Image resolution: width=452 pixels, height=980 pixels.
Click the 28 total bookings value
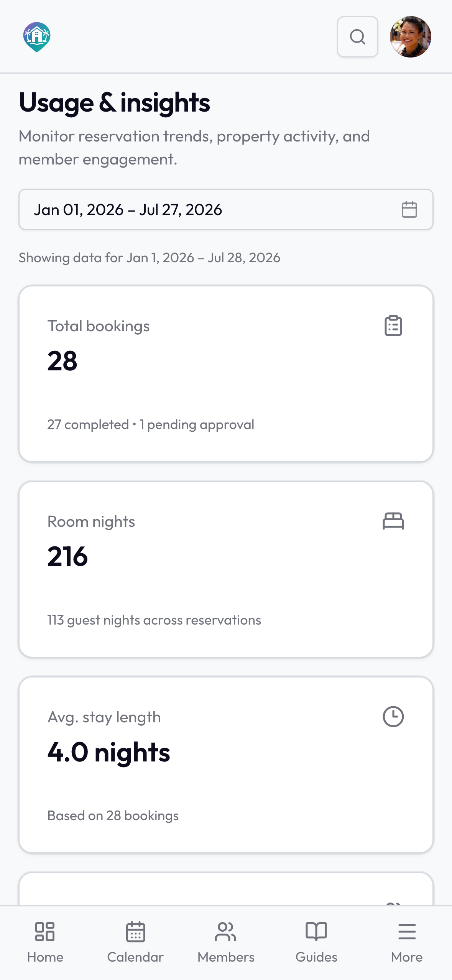pyautogui.click(x=62, y=361)
